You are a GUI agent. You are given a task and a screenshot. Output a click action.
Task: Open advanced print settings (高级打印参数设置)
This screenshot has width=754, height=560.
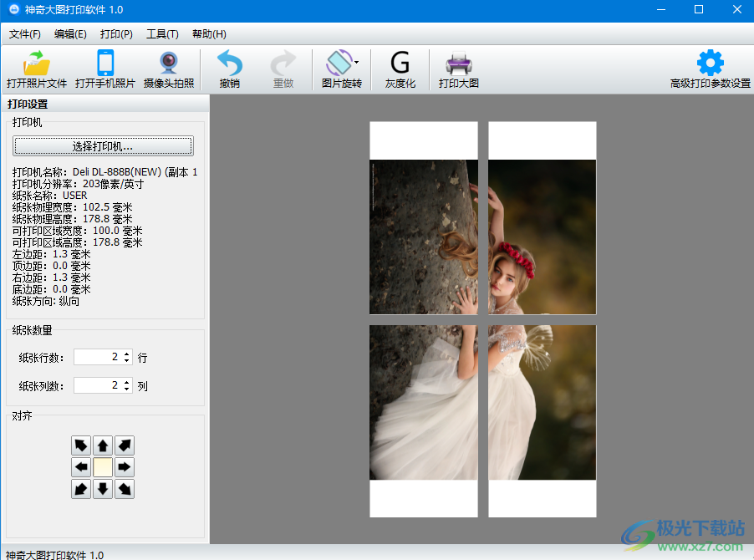710,64
